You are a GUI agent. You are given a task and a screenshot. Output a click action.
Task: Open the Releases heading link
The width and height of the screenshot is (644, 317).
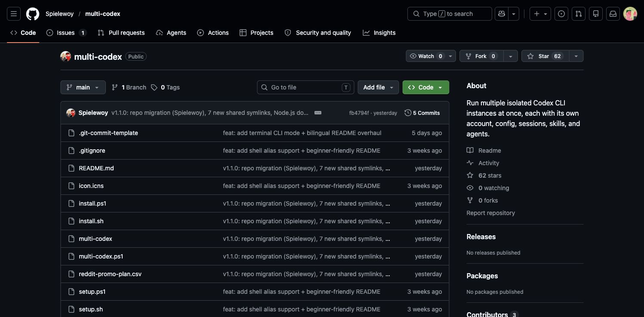tap(481, 237)
